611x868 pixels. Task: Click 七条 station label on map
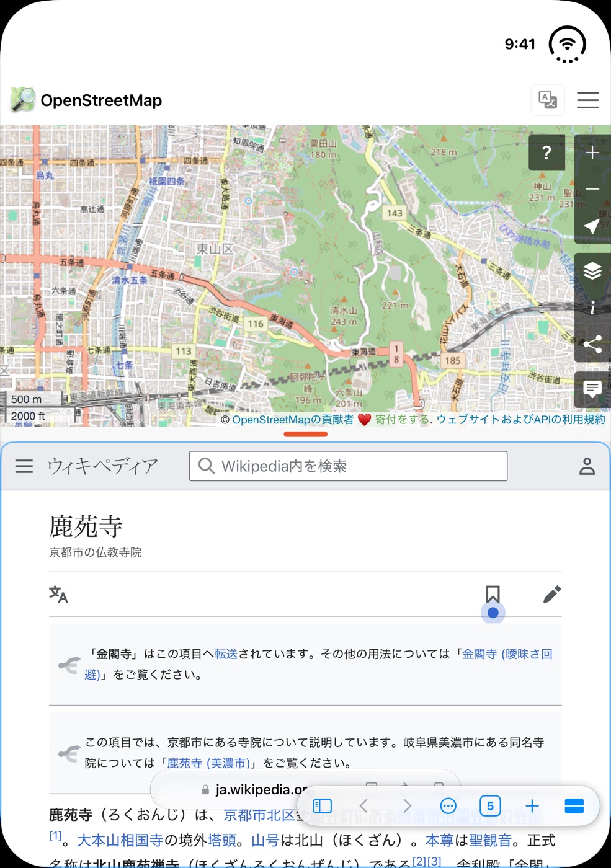click(124, 365)
